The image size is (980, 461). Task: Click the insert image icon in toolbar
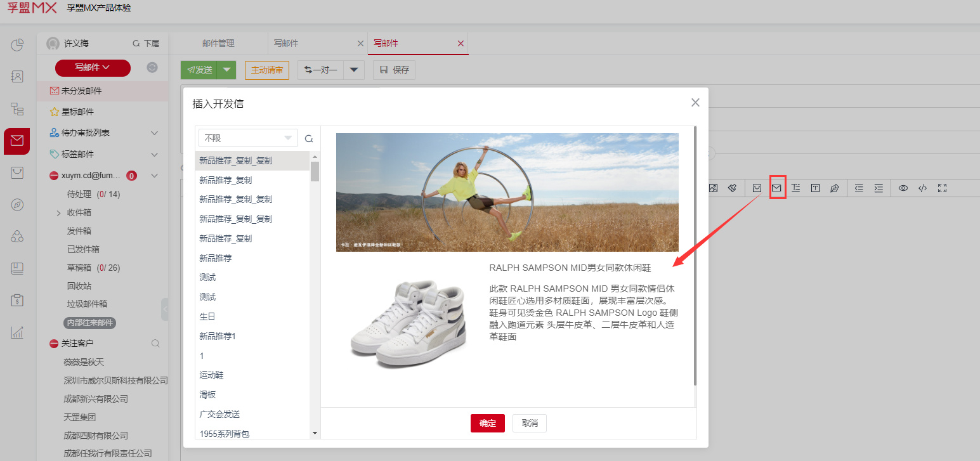(x=713, y=188)
